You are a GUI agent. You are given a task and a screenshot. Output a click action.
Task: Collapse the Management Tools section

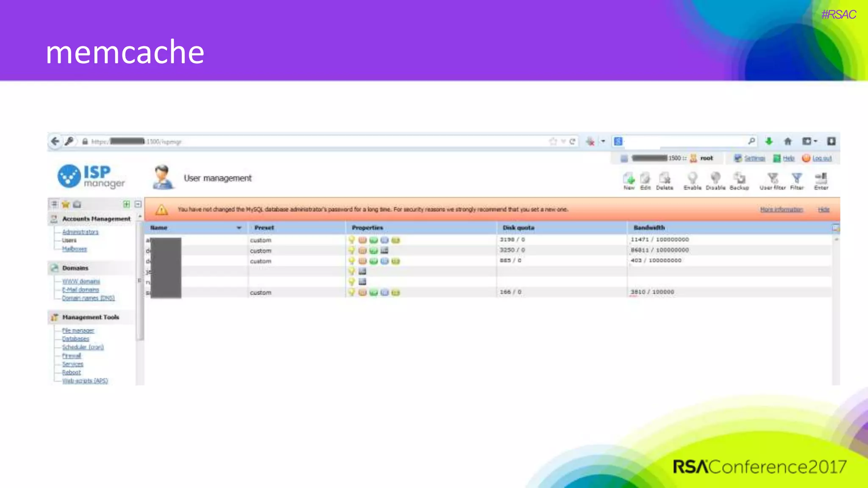point(91,317)
